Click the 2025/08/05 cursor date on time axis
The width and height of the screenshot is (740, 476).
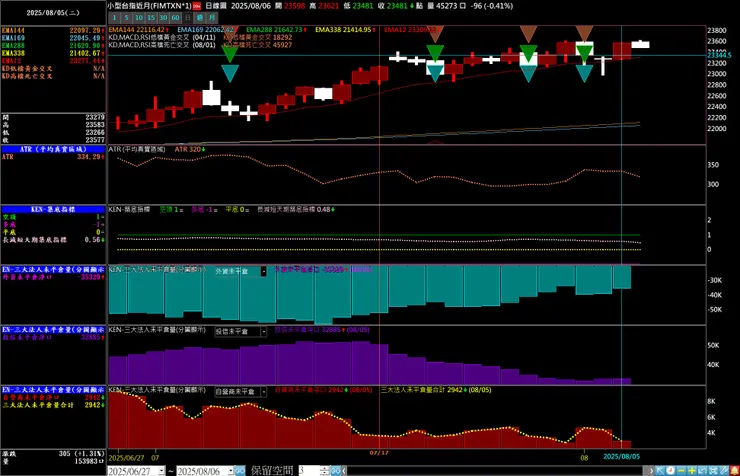click(622, 457)
